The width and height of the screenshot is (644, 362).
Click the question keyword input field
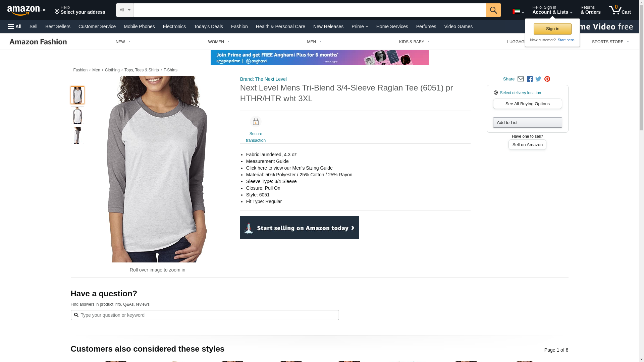(205, 315)
